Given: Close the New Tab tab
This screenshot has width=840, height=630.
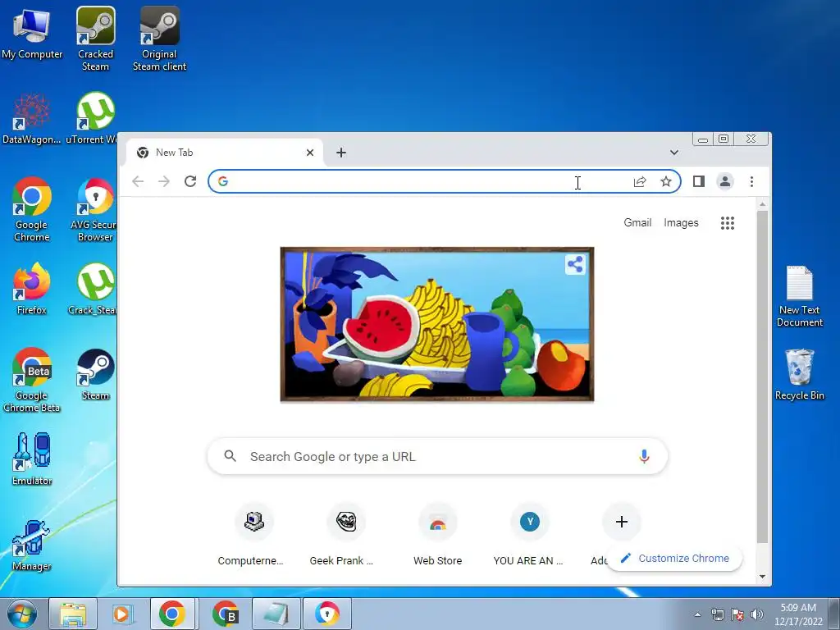Looking at the screenshot, I should tap(309, 153).
